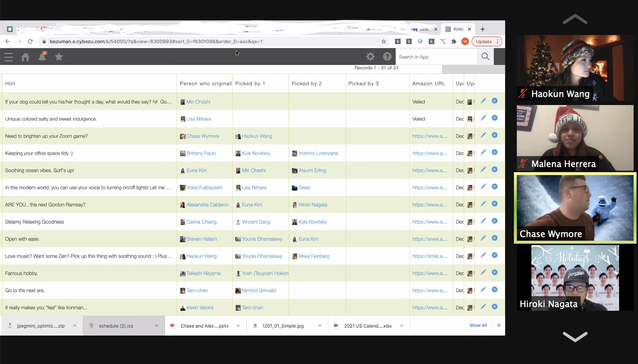Open menu for 2021 US Calendar xlsx download
Viewport: 638px width, 364px height.
click(401, 326)
